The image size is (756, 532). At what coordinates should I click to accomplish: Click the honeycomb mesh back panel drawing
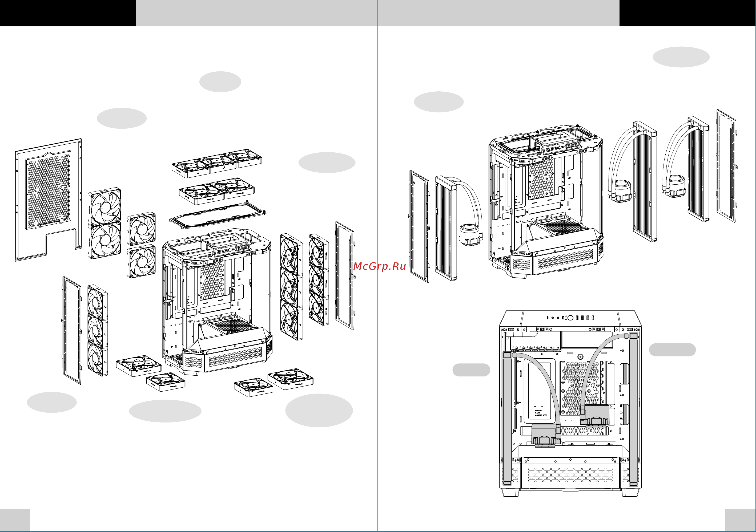(x=49, y=200)
